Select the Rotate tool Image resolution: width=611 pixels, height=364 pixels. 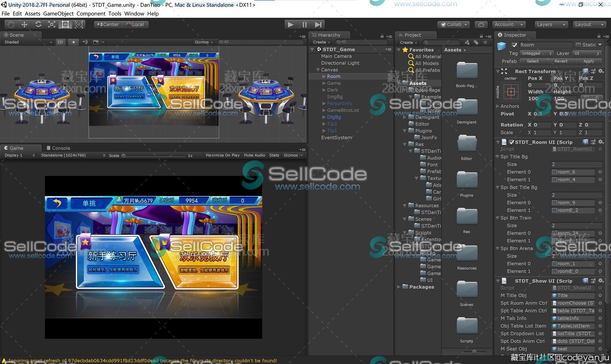[x=38, y=24]
